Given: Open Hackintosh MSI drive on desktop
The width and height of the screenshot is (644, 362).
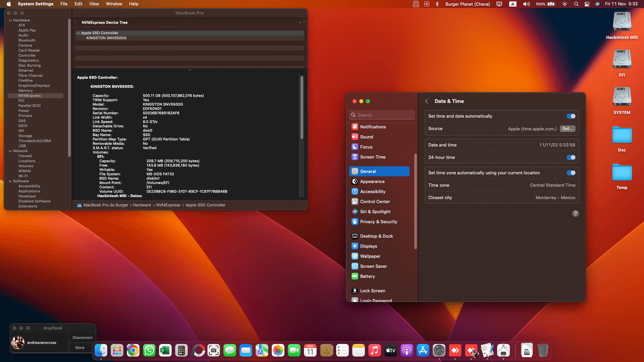Looking at the screenshot, I should click(622, 26).
